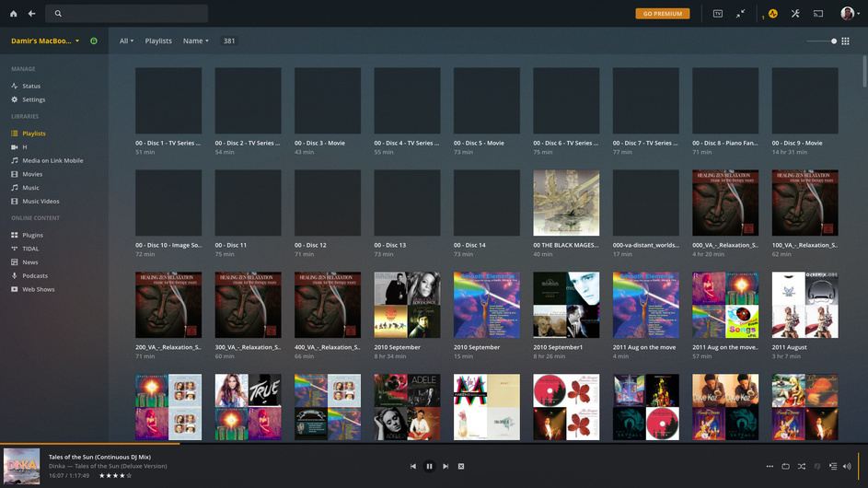Screen dimensions: 868x488
Task: Navigate back with the arrow icon
Action: click(31, 13)
